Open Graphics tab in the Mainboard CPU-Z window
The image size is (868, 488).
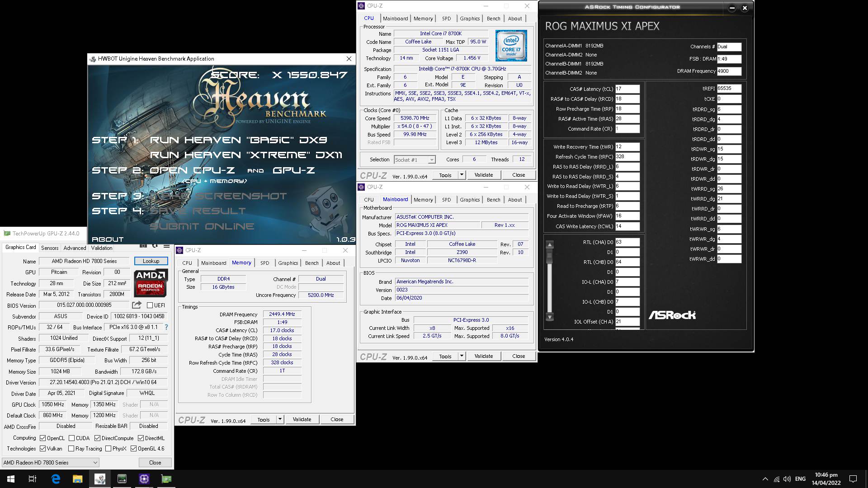pos(470,200)
